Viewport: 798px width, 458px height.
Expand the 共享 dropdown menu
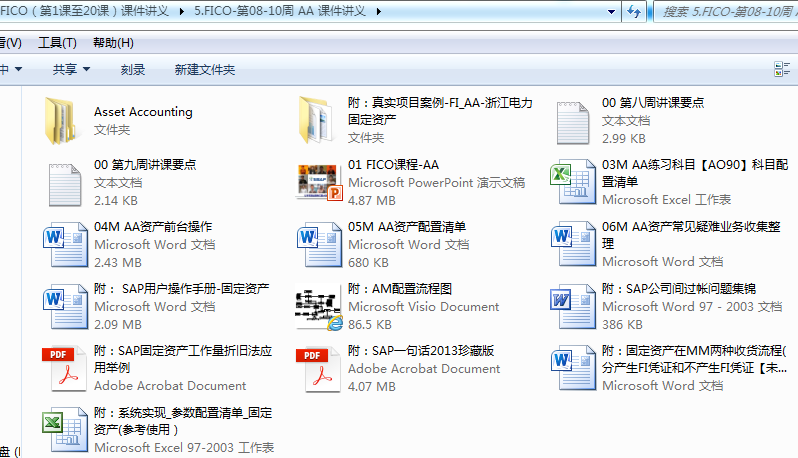[71, 69]
